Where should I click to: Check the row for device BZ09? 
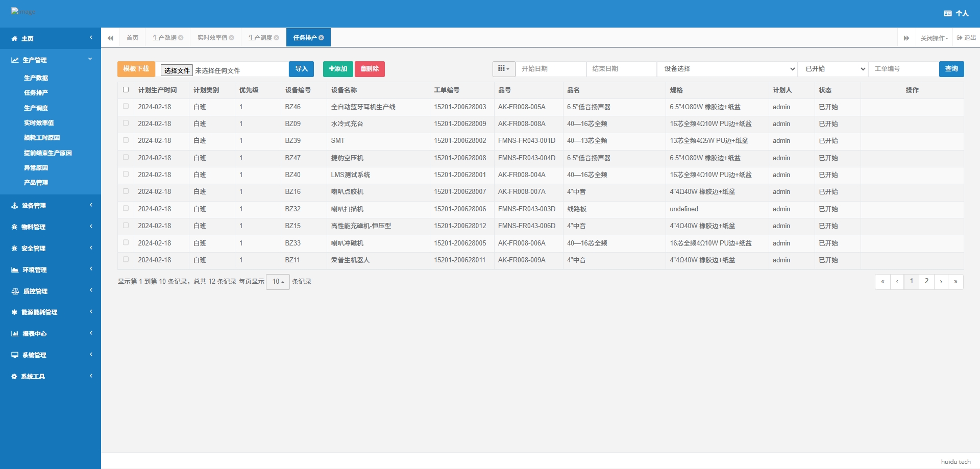pyautogui.click(x=126, y=124)
